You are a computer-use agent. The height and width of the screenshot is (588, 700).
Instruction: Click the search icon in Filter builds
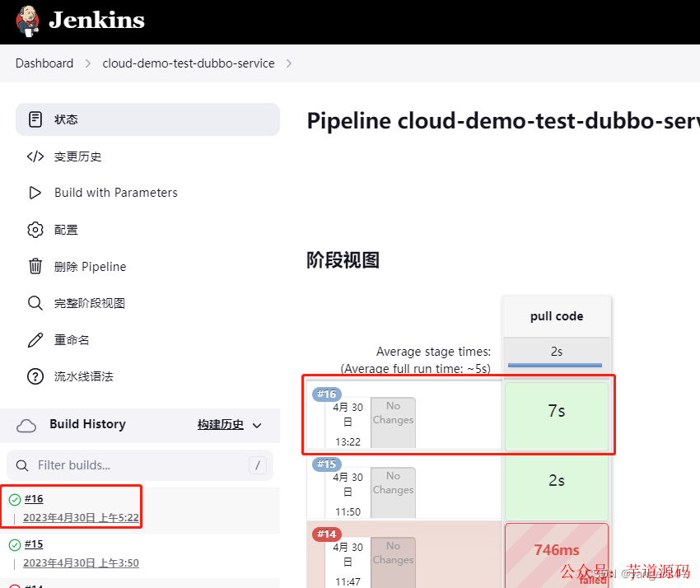[22, 465]
